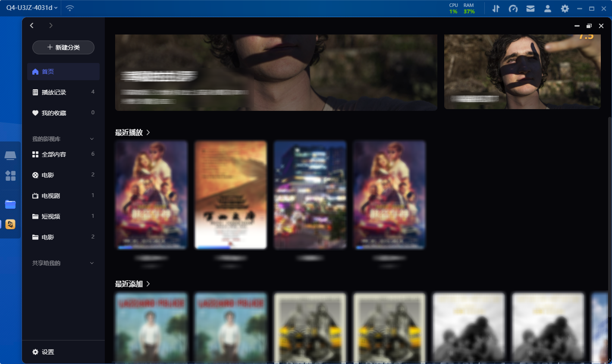Select 播放记录 in the sidebar

tap(54, 92)
